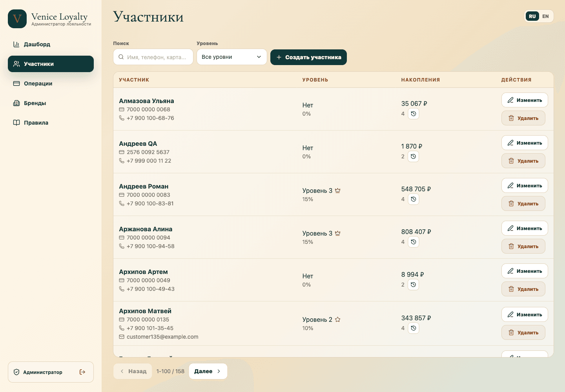
Task: Go to Операции section
Action: pyautogui.click(x=51, y=83)
